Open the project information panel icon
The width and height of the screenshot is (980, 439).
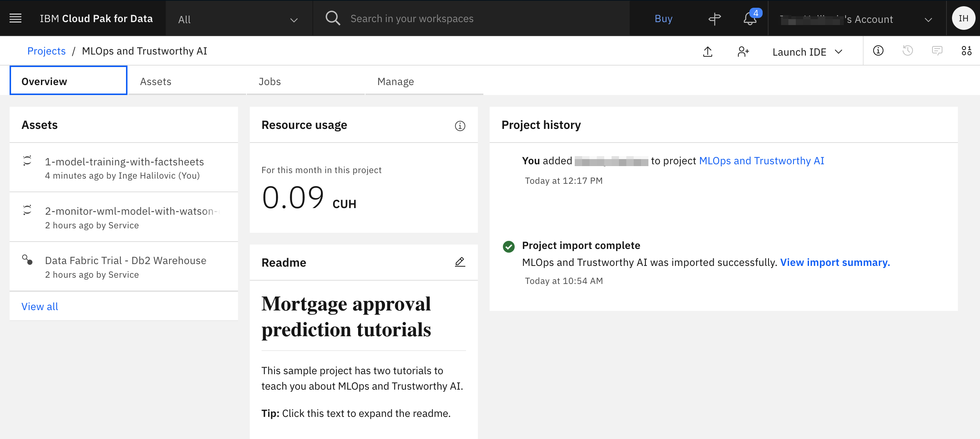point(878,50)
